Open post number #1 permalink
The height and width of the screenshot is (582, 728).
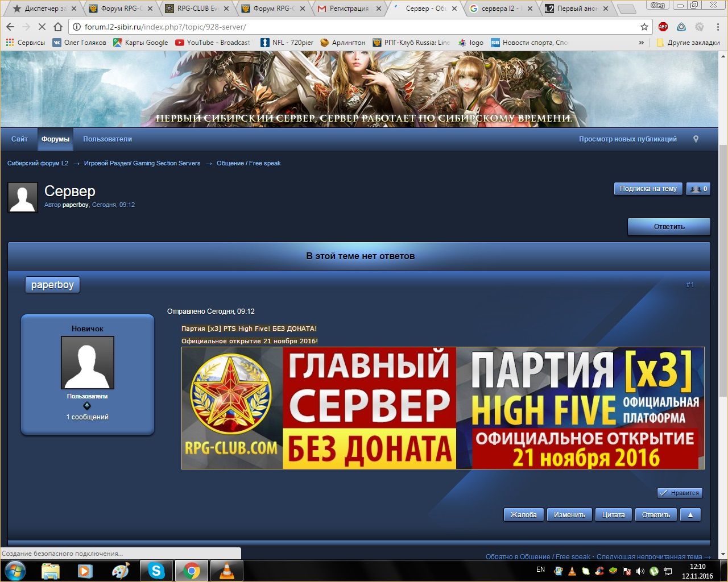690,285
